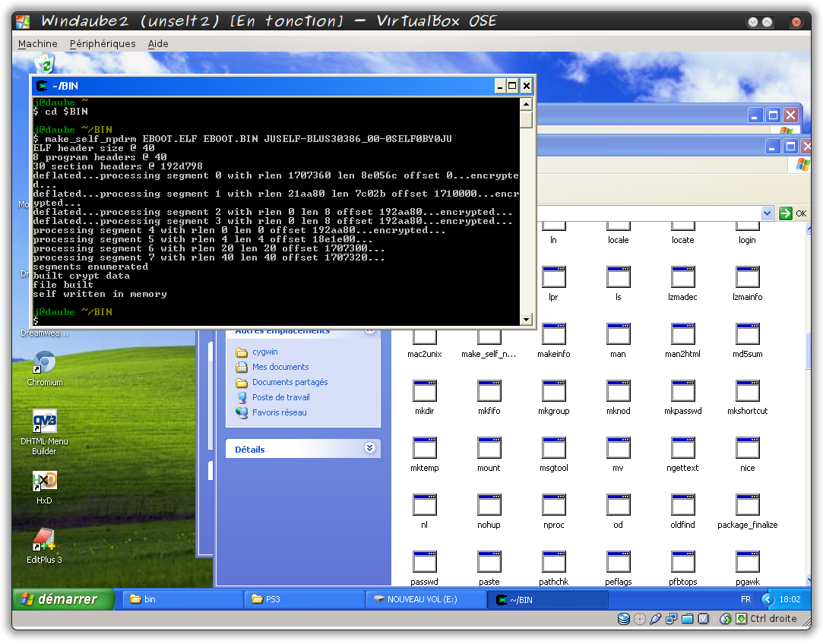The width and height of the screenshot is (823, 644).
Task: Click the VirtualBox USB devices indicator
Action: tap(656, 620)
